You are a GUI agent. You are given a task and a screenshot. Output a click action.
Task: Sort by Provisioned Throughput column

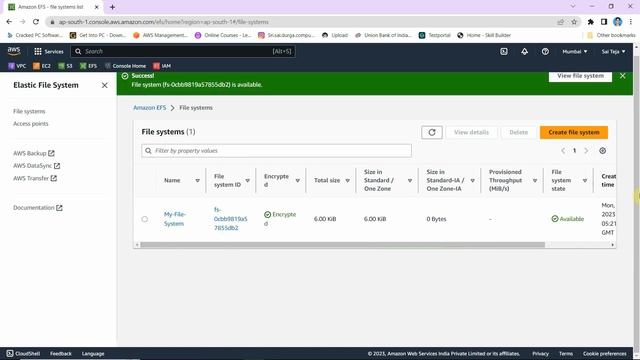point(535,180)
